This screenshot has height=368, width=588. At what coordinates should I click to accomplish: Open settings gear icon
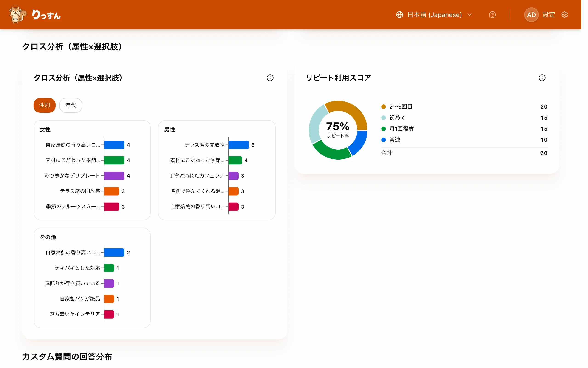(564, 15)
